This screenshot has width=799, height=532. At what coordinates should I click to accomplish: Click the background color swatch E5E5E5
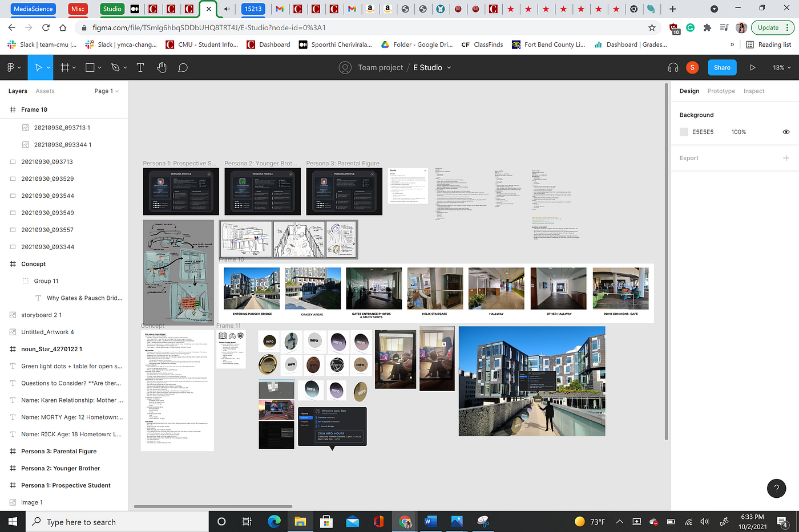[684, 132]
